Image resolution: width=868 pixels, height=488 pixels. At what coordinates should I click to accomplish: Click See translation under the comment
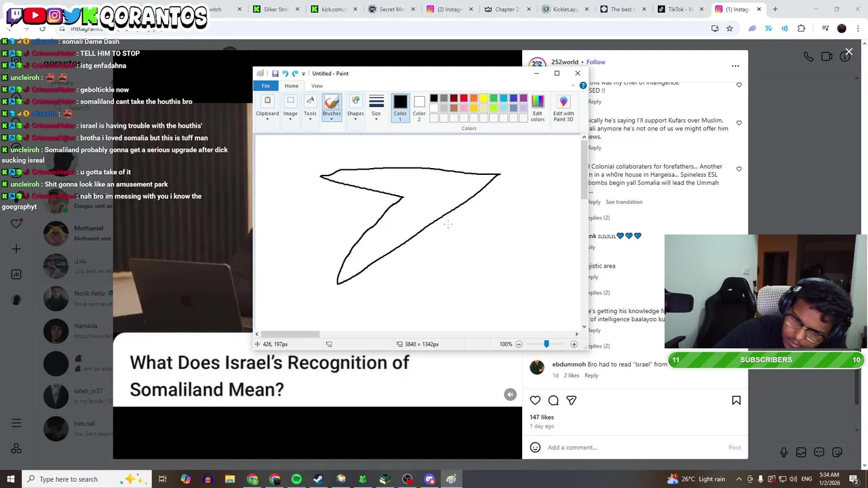tap(624, 202)
